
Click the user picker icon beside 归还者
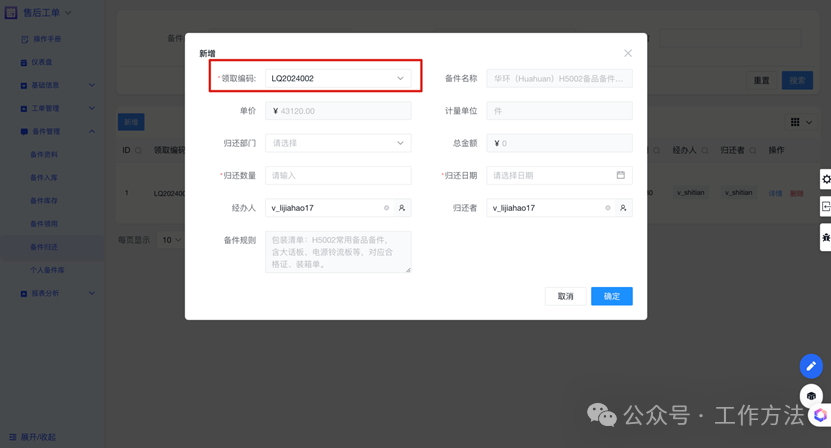(x=623, y=208)
